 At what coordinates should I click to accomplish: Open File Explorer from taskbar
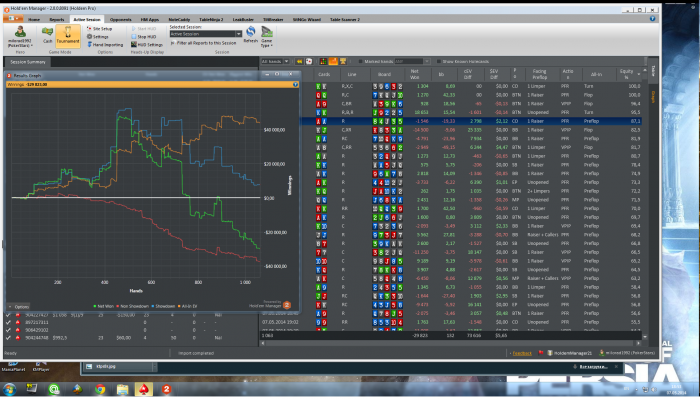[x=122, y=389]
